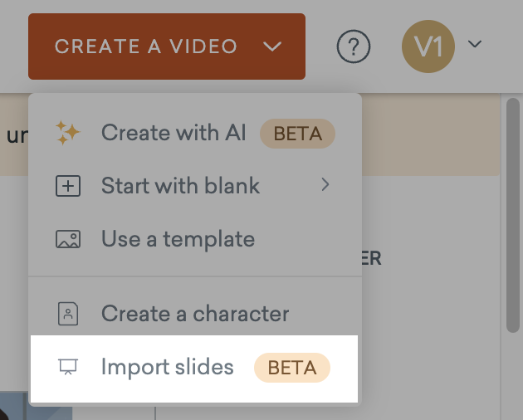Expand the Start with blank submenu arrow
Image resolution: width=523 pixels, height=420 pixels.
pyautogui.click(x=325, y=185)
